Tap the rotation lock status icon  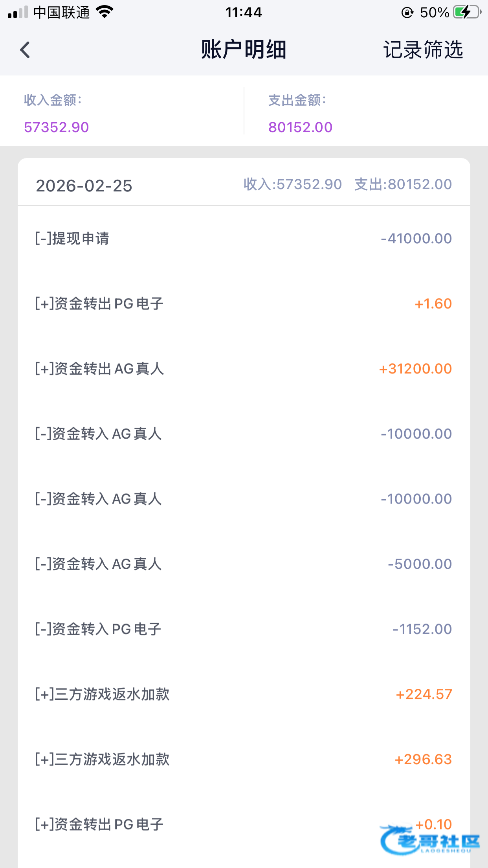(x=407, y=13)
